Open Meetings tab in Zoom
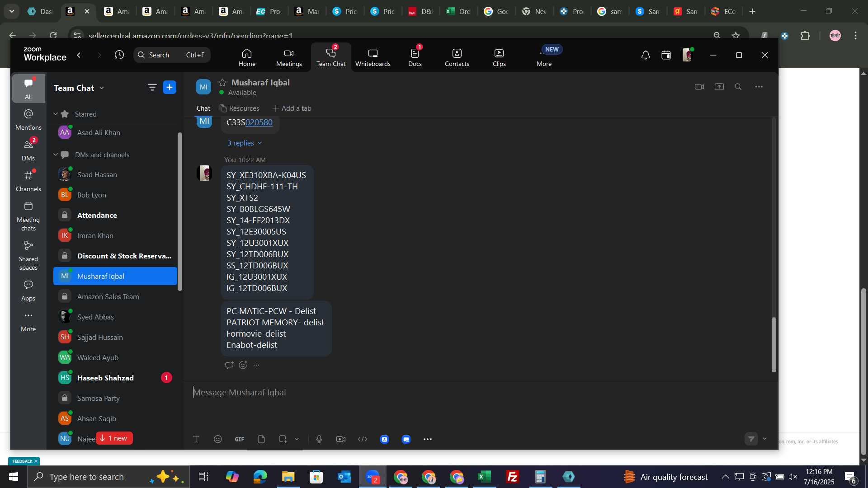Image resolution: width=868 pixels, height=488 pixels. (289, 57)
